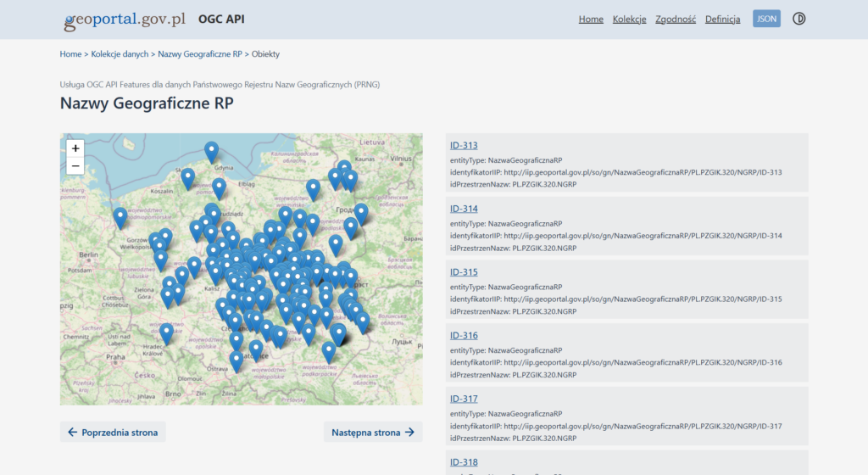Open the ID-318 feature link
The width and height of the screenshot is (868, 475).
464,462
